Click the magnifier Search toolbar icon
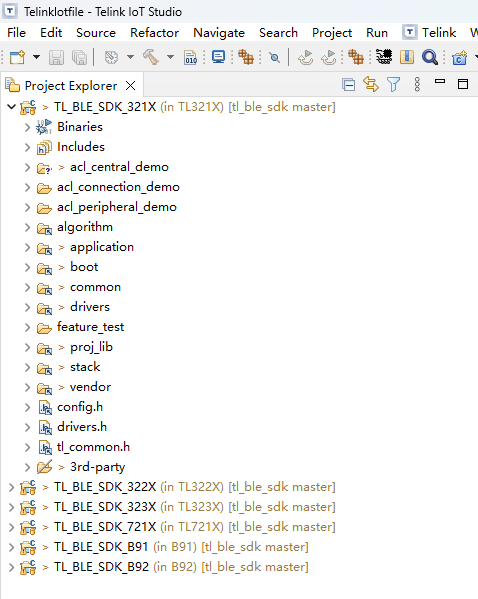The height and width of the screenshot is (599, 478). tap(429, 57)
